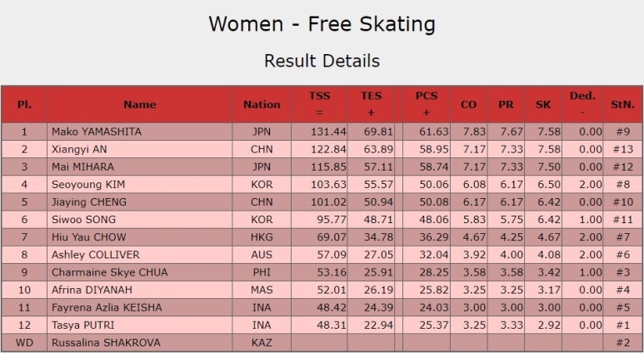
Task: Select Xiangyi AN in the results
Action: click(x=79, y=149)
